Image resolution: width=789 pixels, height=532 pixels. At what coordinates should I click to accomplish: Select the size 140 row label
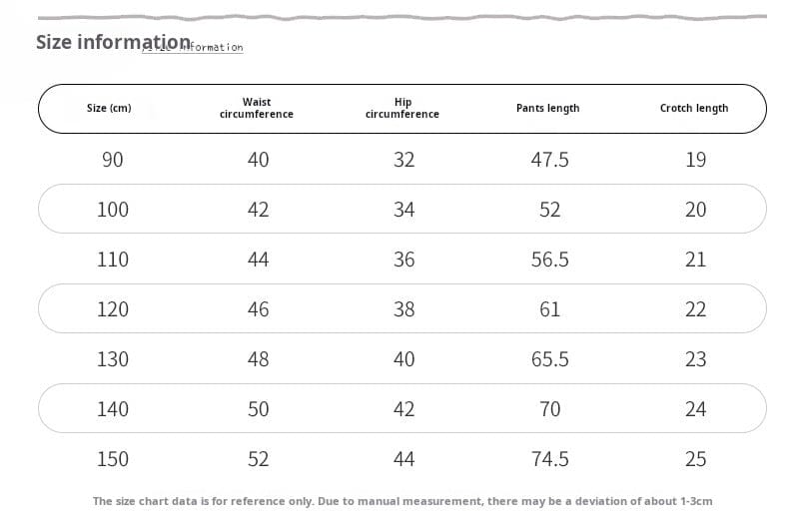click(113, 409)
